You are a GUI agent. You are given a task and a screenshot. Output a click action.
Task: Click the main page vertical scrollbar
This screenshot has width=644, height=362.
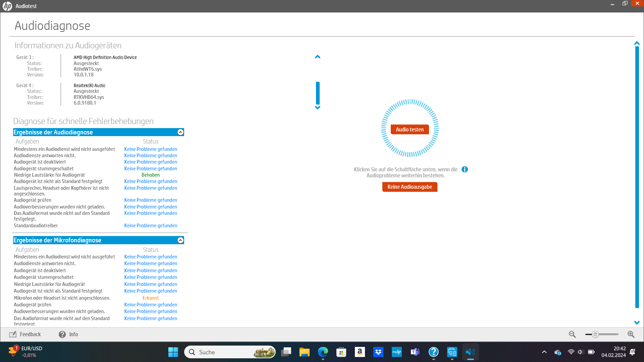click(x=637, y=177)
